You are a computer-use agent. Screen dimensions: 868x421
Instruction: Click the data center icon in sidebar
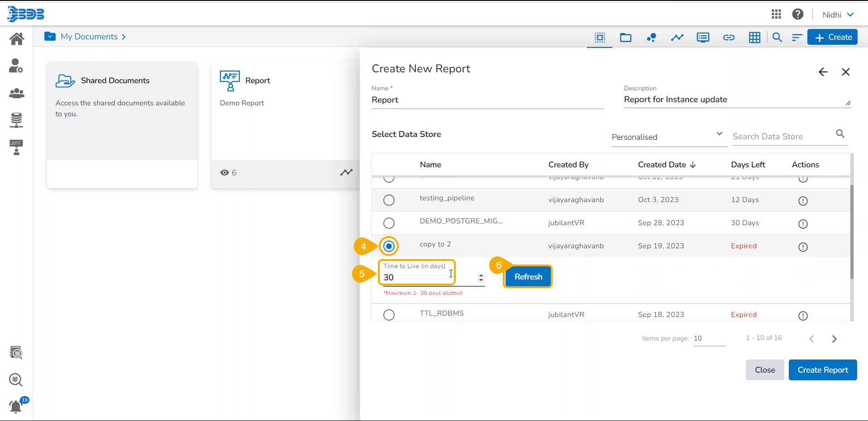pos(16,120)
